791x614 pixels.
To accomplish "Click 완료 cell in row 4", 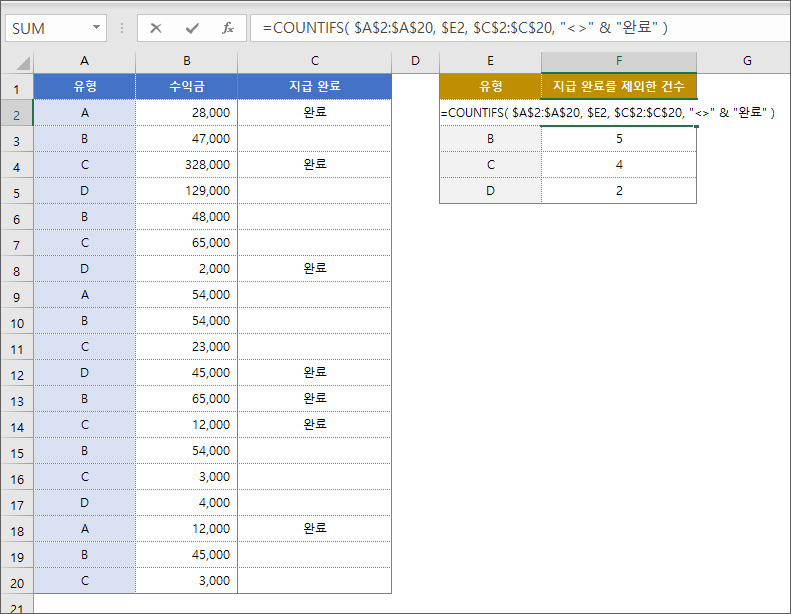I will click(315, 164).
